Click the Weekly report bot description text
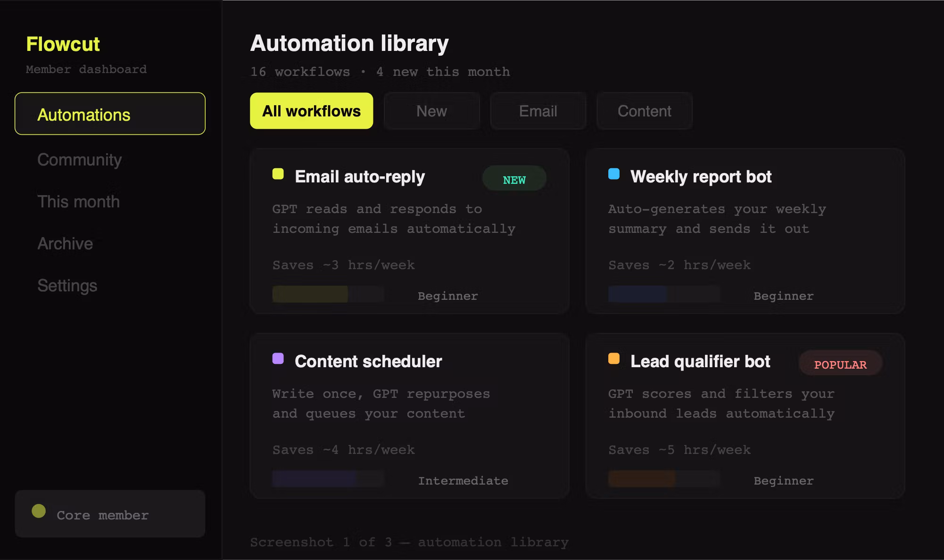 pyautogui.click(x=717, y=219)
